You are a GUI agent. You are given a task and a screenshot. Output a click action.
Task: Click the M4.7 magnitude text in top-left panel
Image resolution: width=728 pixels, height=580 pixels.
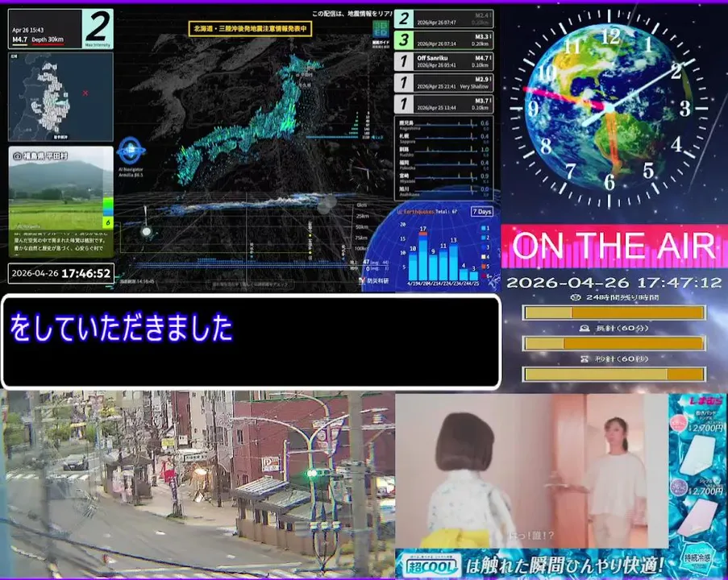click(x=19, y=40)
